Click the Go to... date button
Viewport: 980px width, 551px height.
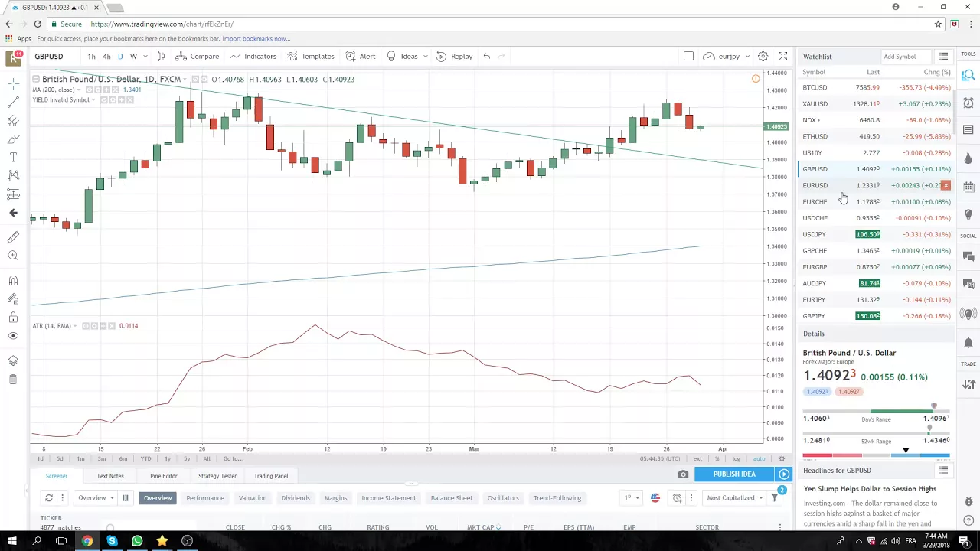(x=233, y=458)
